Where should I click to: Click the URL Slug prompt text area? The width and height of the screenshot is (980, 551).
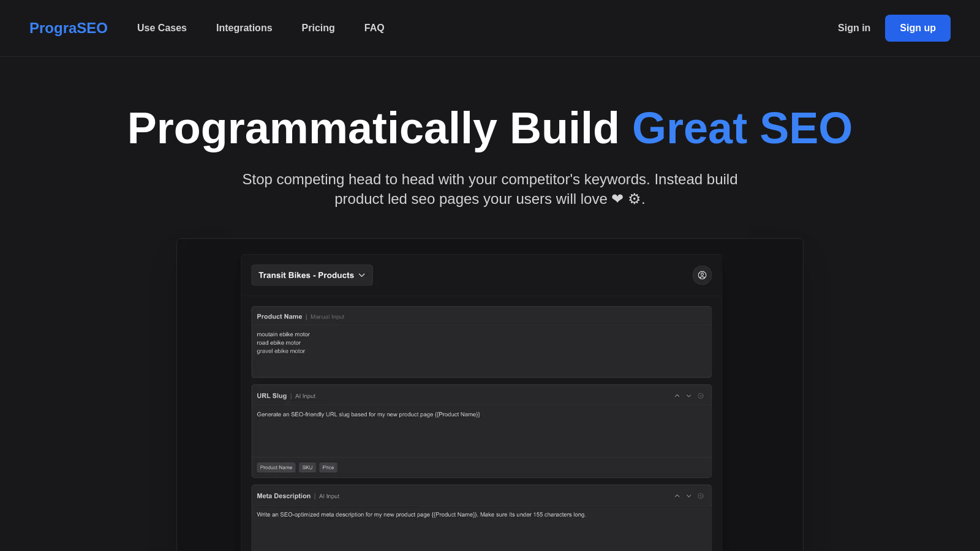(x=481, y=431)
